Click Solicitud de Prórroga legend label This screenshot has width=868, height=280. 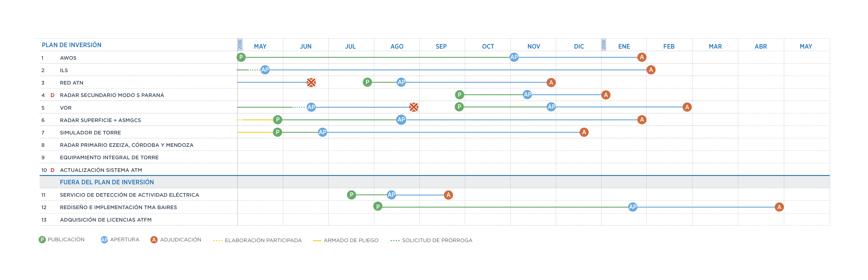(437, 240)
